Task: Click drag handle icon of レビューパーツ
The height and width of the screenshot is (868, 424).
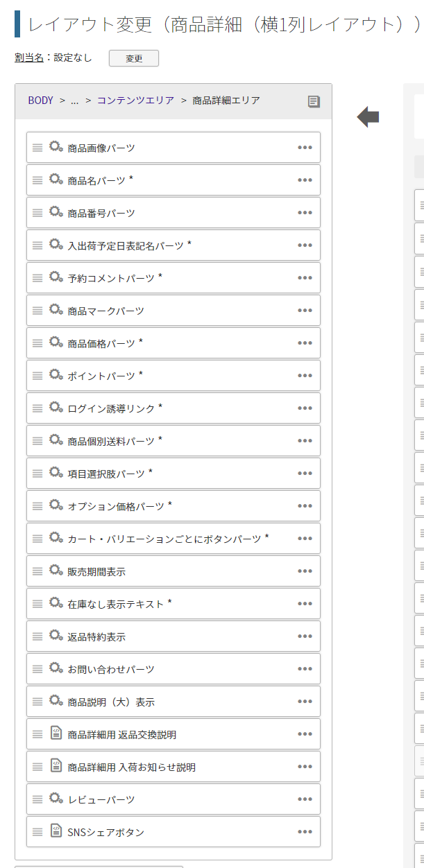Action: pos(37,799)
